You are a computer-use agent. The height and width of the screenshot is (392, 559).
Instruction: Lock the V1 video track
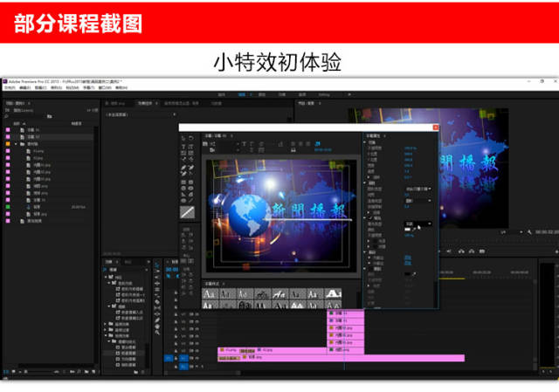[x=176, y=358]
